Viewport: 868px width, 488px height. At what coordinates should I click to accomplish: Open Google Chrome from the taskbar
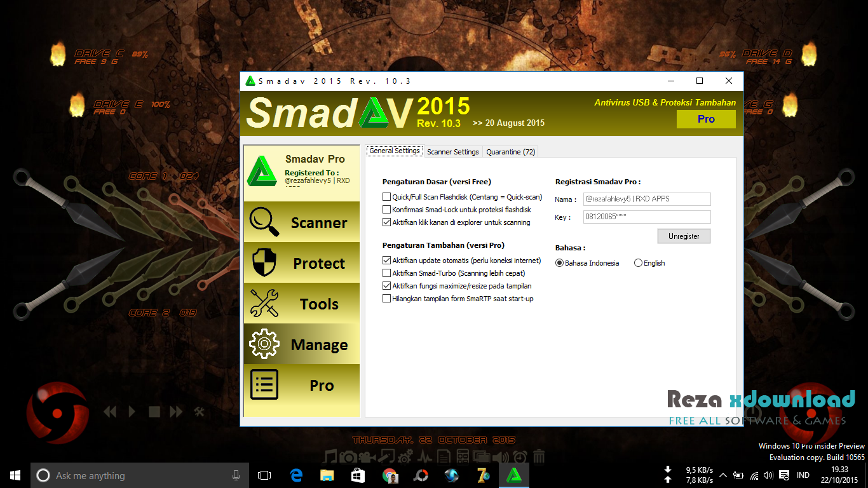(390, 475)
